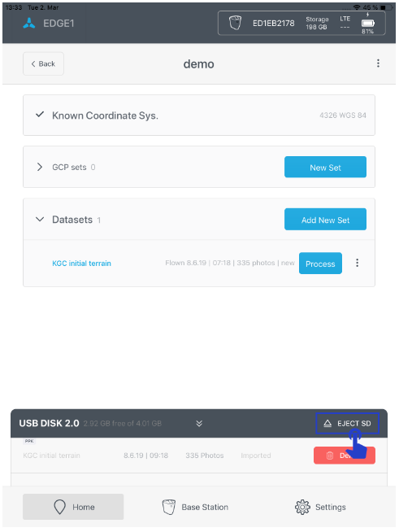The image size is (399, 532).
Task: Tap the battery status icon in header
Action: pos(368,24)
